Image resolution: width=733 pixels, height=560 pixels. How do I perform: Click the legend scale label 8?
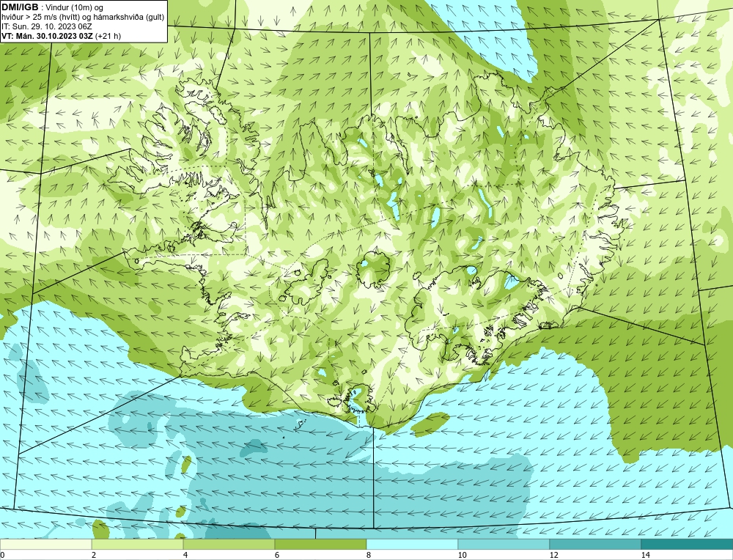pyautogui.click(x=369, y=555)
